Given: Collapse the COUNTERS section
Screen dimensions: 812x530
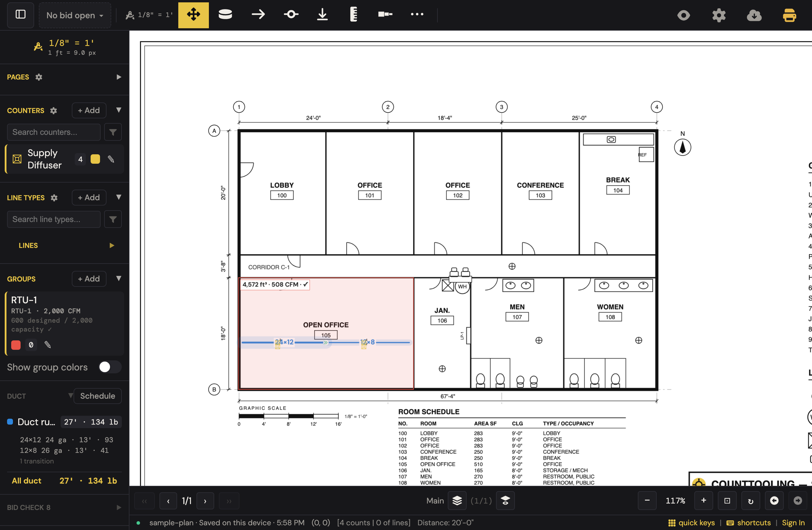Looking at the screenshot, I should (x=118, y=110).
